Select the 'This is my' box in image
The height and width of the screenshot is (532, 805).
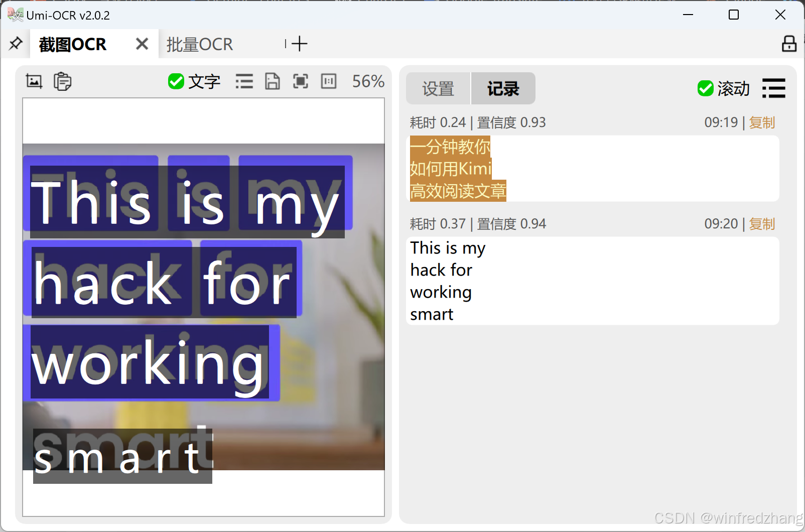tap(187, 201)
